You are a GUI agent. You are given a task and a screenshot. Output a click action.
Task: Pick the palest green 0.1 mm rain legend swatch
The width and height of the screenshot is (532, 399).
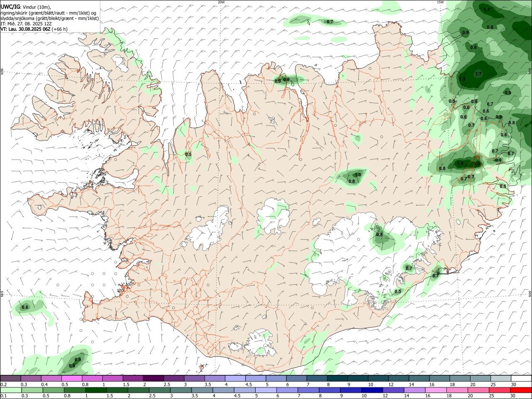click(x=11, y=390)
